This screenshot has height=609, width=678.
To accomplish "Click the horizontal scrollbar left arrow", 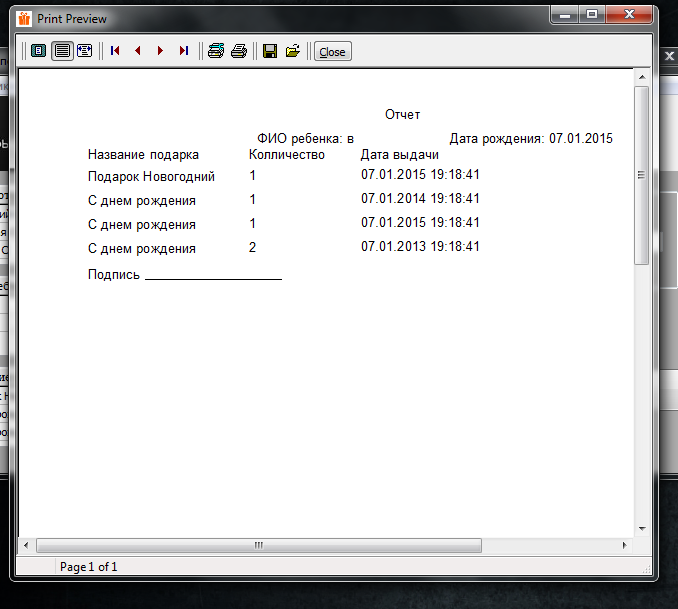I will coord(26,545).
